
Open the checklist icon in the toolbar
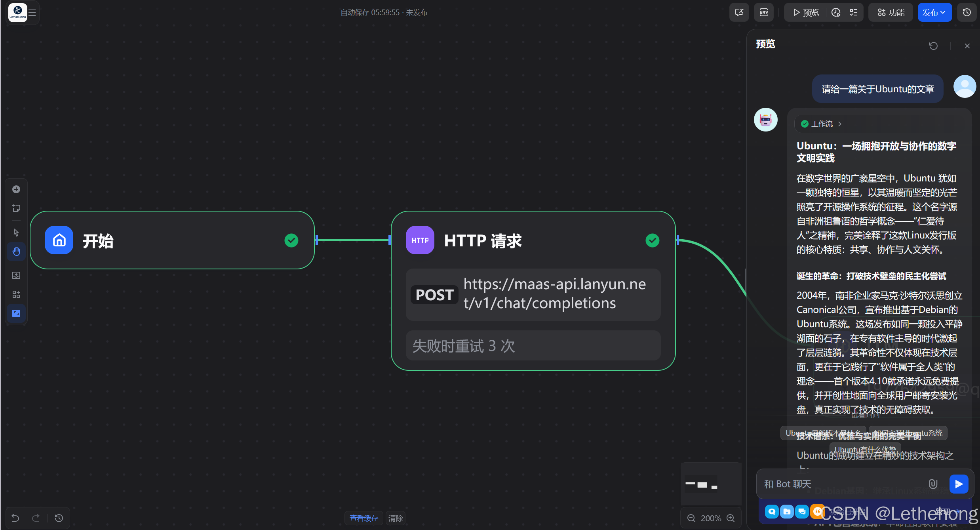pos(854,13)
